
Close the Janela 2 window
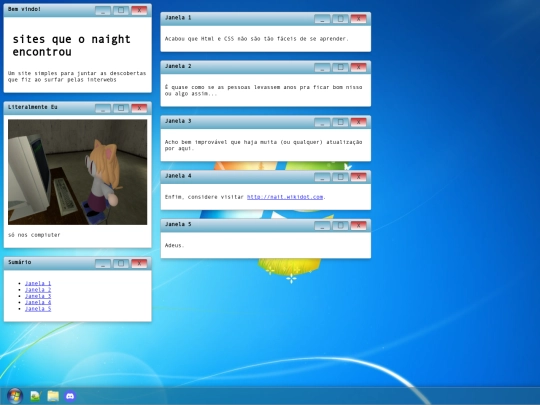[x=359, y=67]
